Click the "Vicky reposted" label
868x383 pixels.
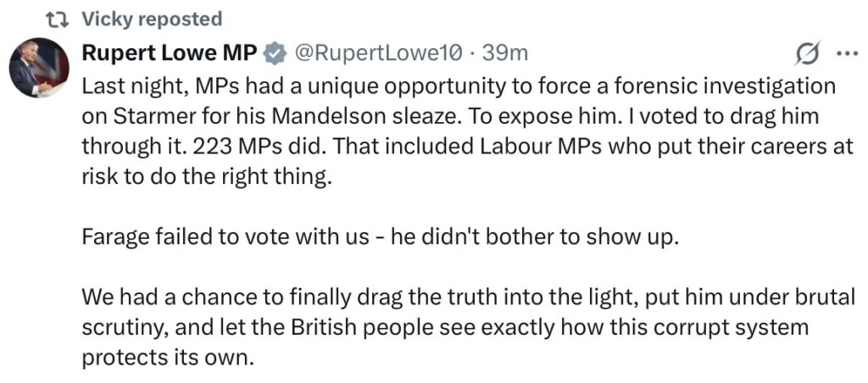153,19
